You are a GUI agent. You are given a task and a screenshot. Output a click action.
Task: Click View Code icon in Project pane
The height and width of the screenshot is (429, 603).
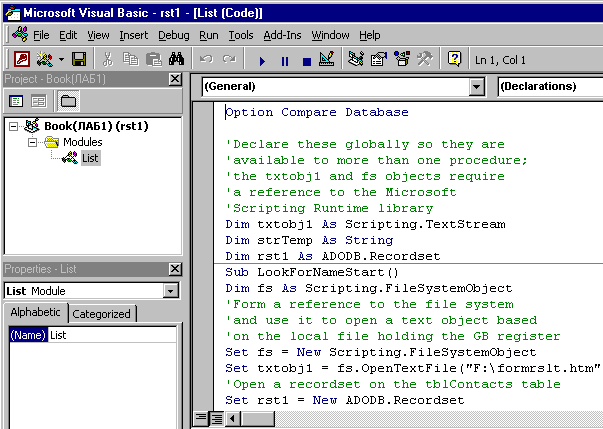point(16,101)
